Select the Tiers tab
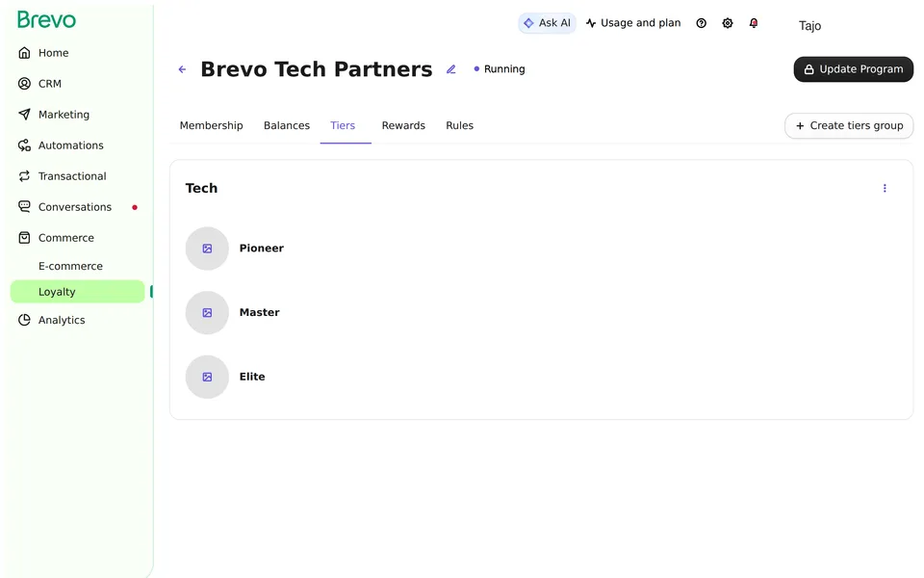Screen dimensions: 924x578 (343, 125)
